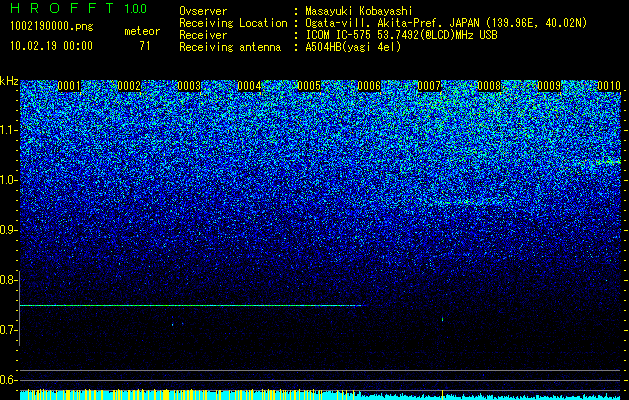Click the date stamp 10.02.19 00:00
This screenshot has width=629, height=400.
coord(51,46)
